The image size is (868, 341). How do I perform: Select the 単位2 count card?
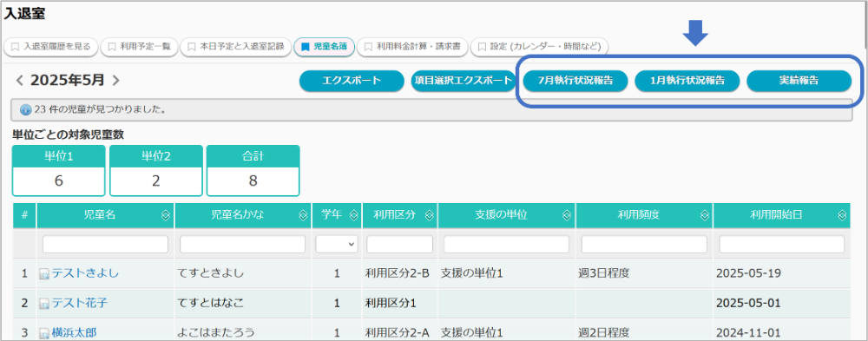pos(155,170)
